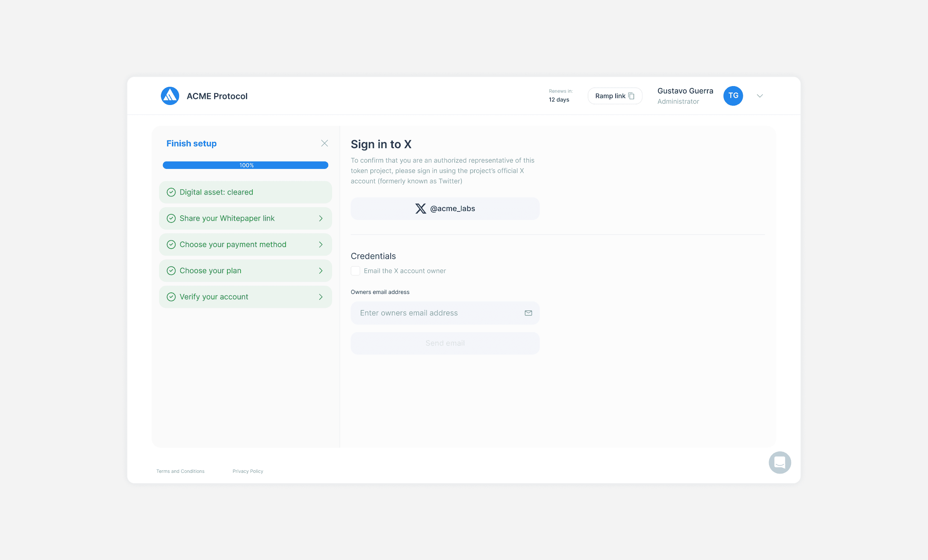Copy link via Ramp link copy icon
The height and width of the screenshot is (560, 928).
point(632,96)
